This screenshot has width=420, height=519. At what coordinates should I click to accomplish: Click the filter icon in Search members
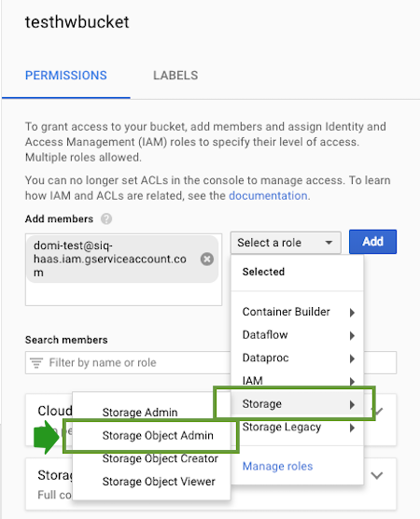click(x=36, y=363)
